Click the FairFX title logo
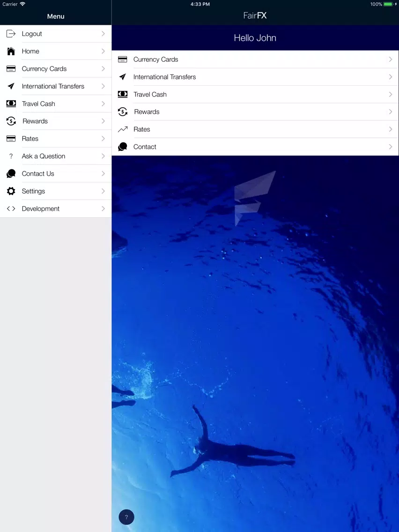Viewport: 399px width, 532px height. [255, 15]
